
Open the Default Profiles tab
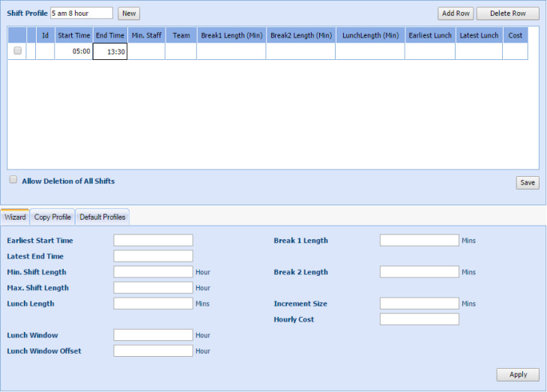coord(103,217)
